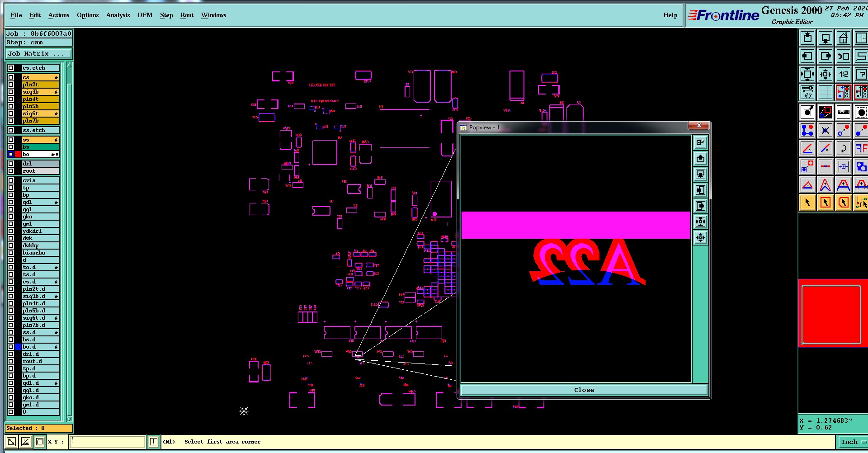Screen dimensions: 868x453
Task: Click the delete feature X icon
Action: 826,130
